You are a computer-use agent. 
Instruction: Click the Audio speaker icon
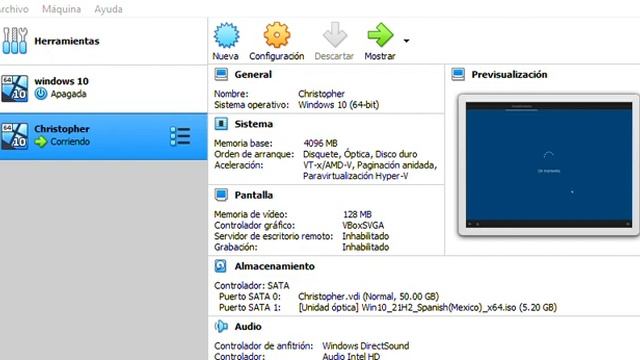point(221,327)
